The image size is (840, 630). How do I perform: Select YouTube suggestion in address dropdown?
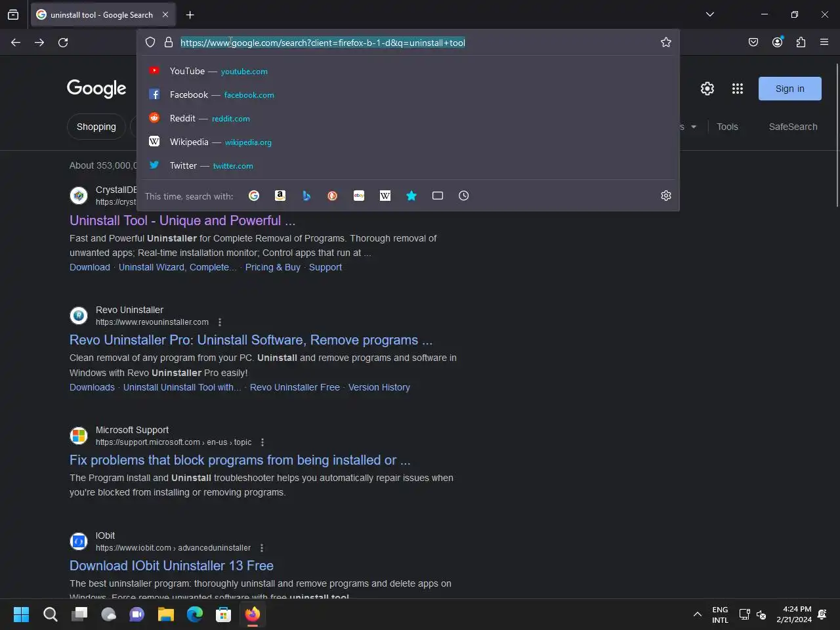tap(408, 71)
